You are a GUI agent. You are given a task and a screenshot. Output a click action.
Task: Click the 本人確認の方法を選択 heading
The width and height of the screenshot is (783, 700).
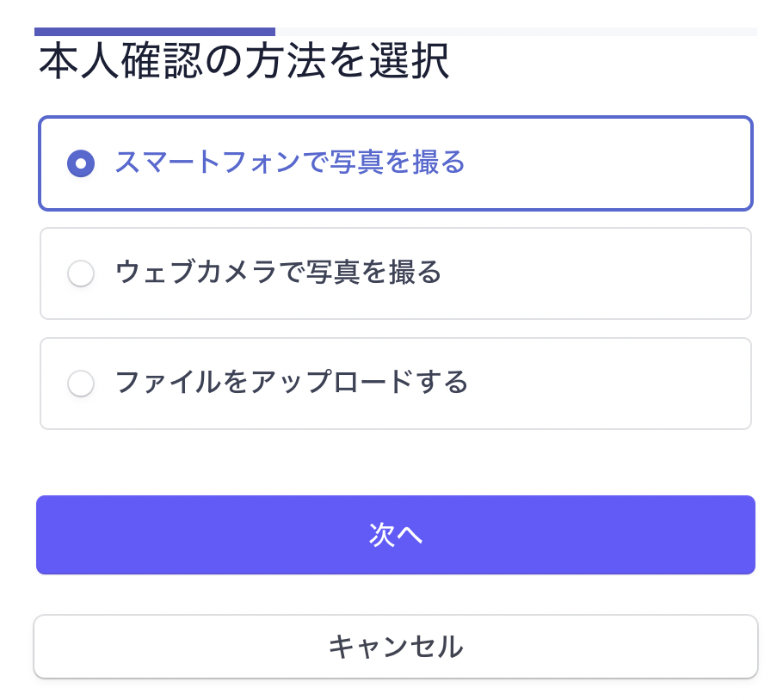click(242, 62)
